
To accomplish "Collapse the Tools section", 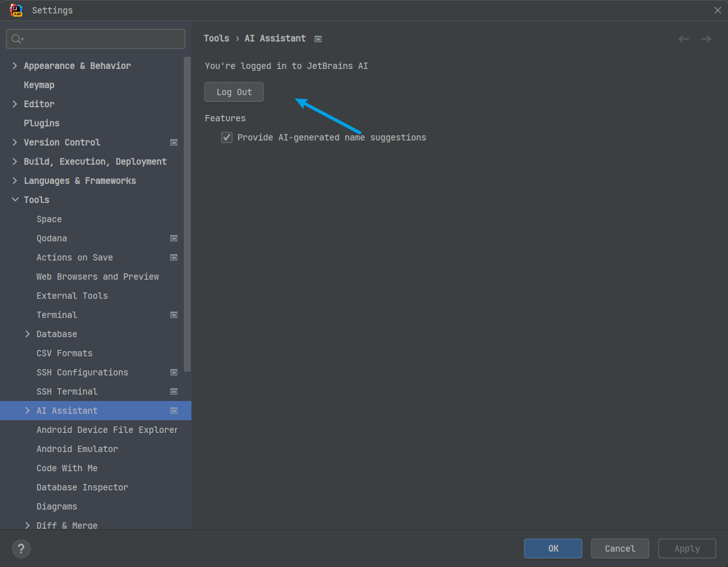I will [15, 200].
